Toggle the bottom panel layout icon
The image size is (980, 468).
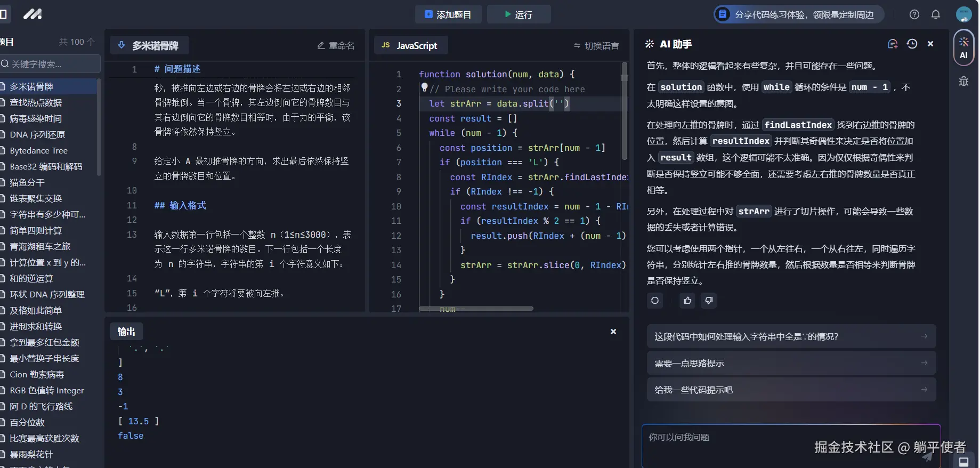(963, 462)
